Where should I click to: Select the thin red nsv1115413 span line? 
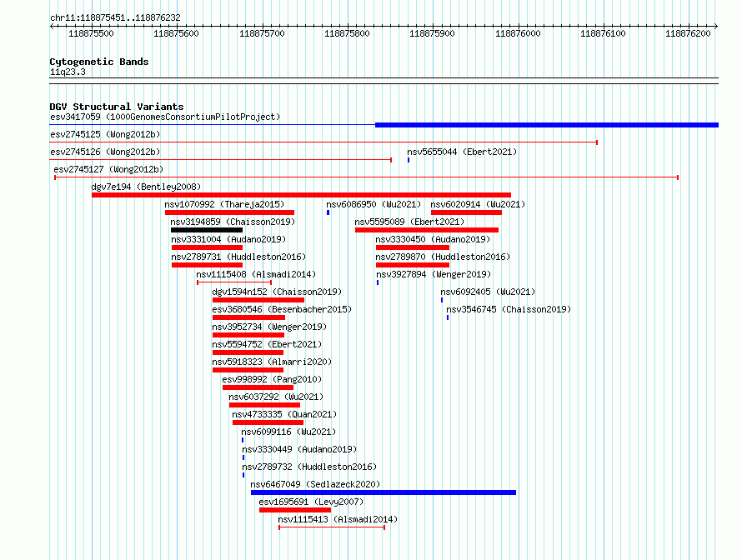(332, 527)
